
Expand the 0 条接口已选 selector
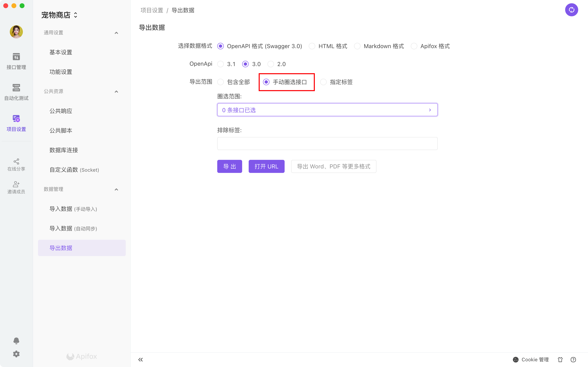[x=327, y=110]
